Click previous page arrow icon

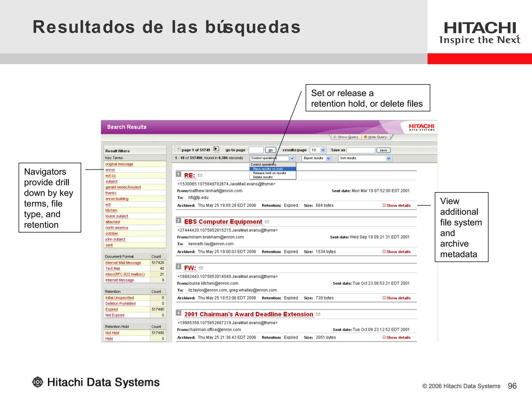(x=178, y=149)
